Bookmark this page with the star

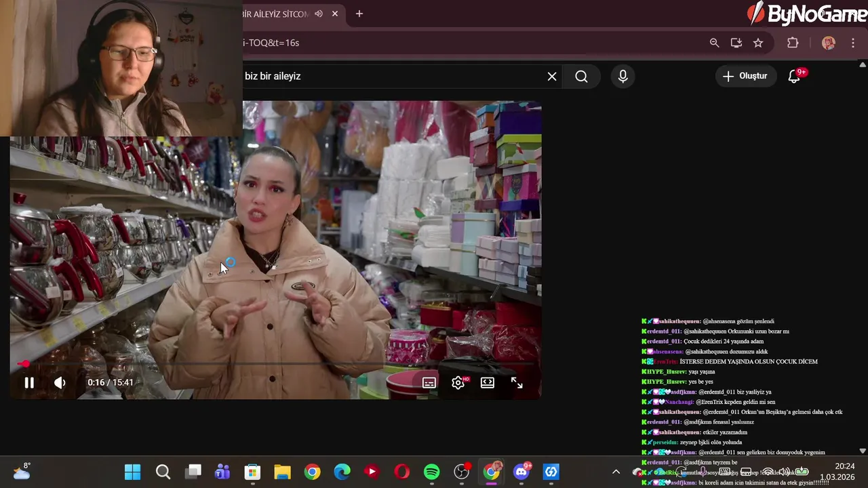[758, 43]
